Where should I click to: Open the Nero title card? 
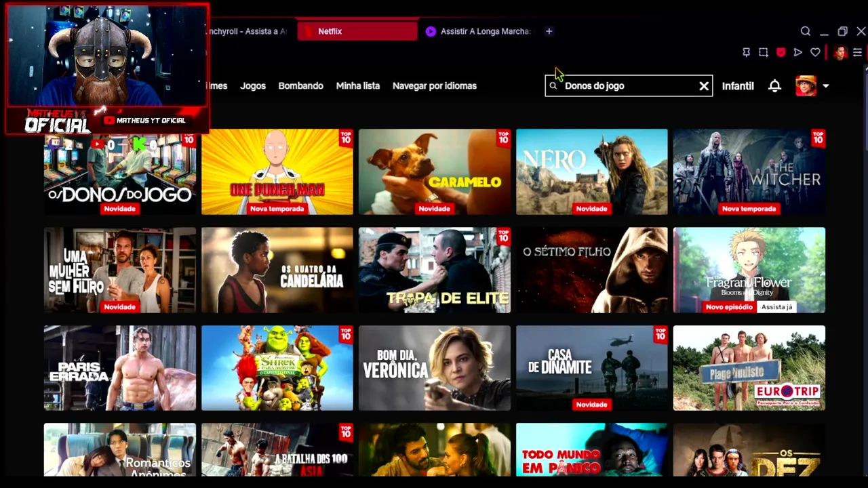[592, 172]
